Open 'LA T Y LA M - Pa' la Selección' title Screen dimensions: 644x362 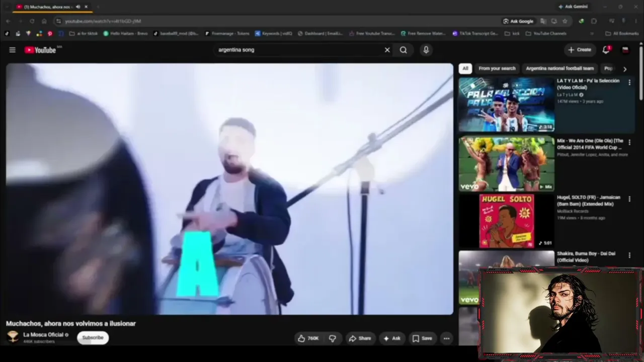(588, 83)
